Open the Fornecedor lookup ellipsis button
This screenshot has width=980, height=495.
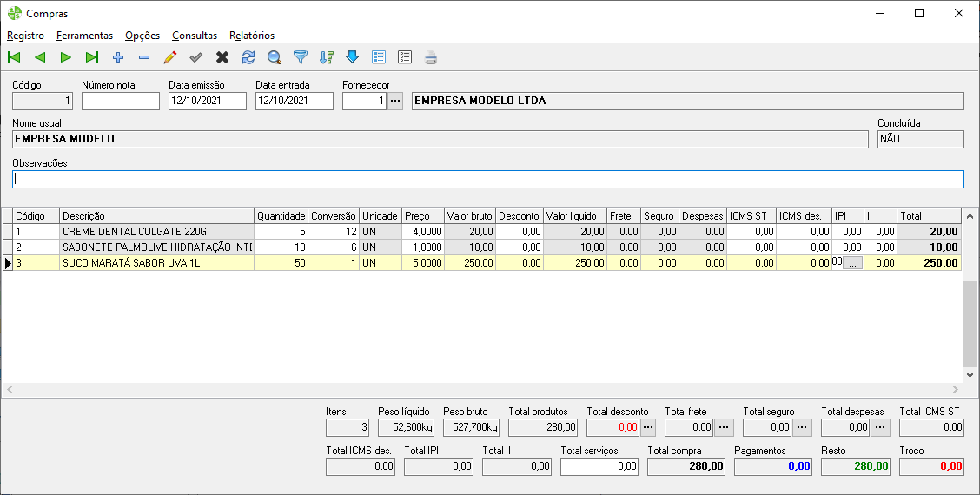tap(395, 101)
